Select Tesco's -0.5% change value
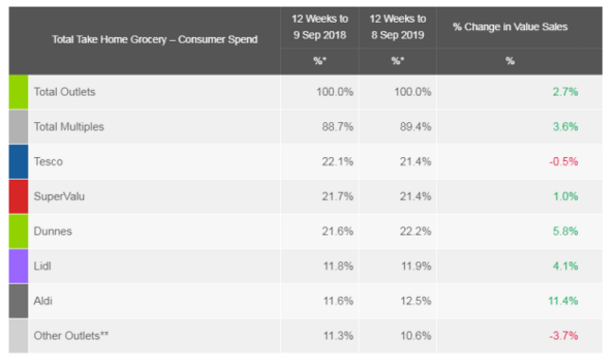The height and width of the screenshot is (364, 615). point(564,162)
